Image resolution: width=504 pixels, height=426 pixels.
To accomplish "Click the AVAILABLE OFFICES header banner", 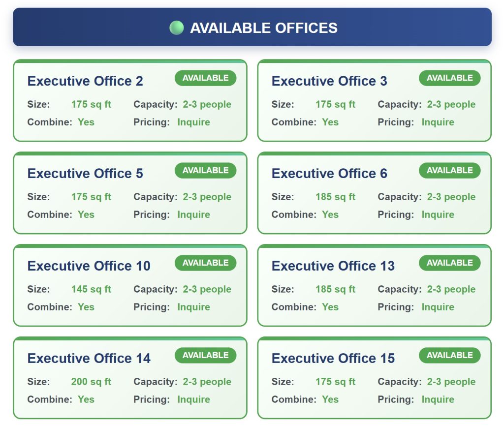I will pos(252,28).
